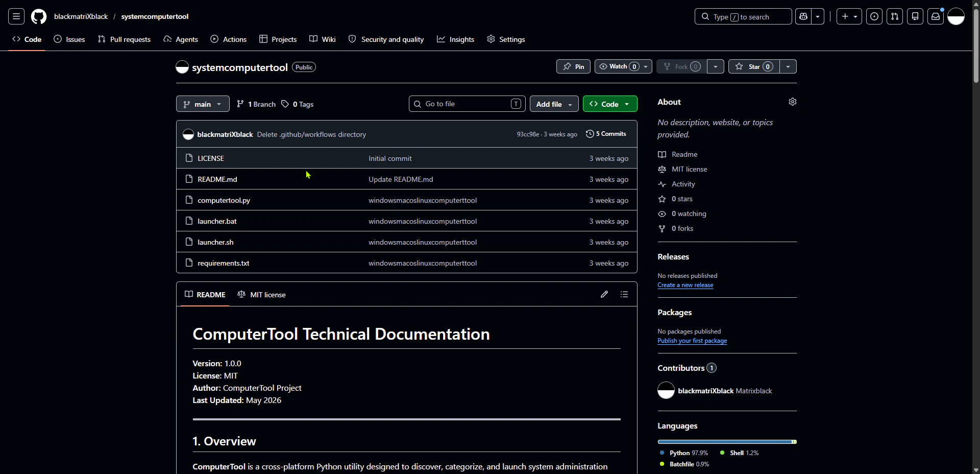Open the LICENSE file
Screen dimensions: 980x474
coord(211,158)
